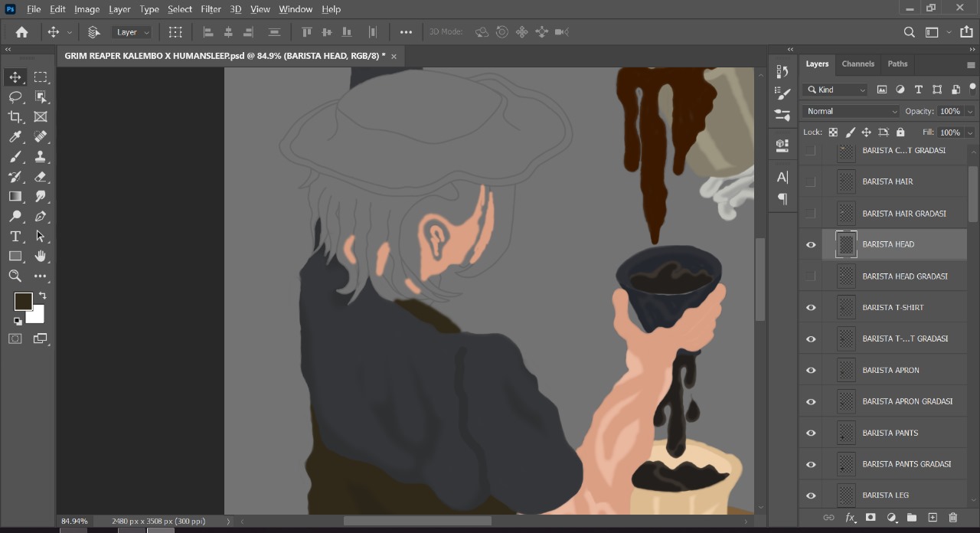Screen dimensions: 980x533
Task: Hide the BARISTA PANTS layer
Action: pyautogui.click(x=811, y=433)
